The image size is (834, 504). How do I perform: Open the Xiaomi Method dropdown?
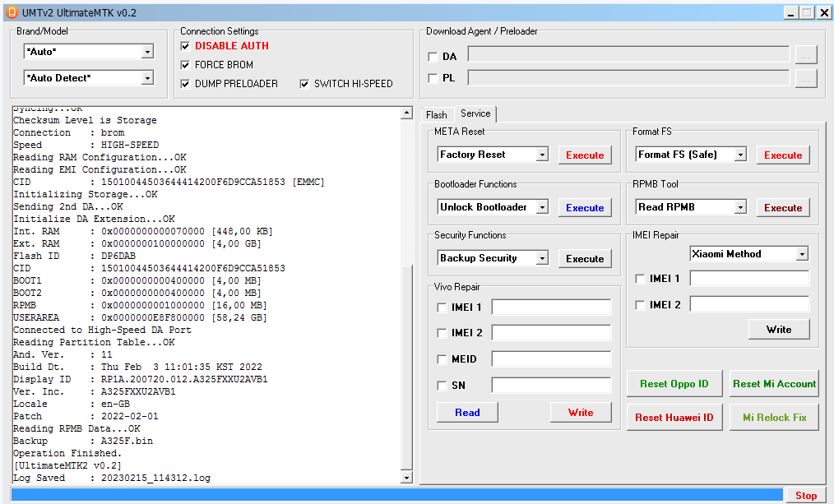tap(802, 254)
